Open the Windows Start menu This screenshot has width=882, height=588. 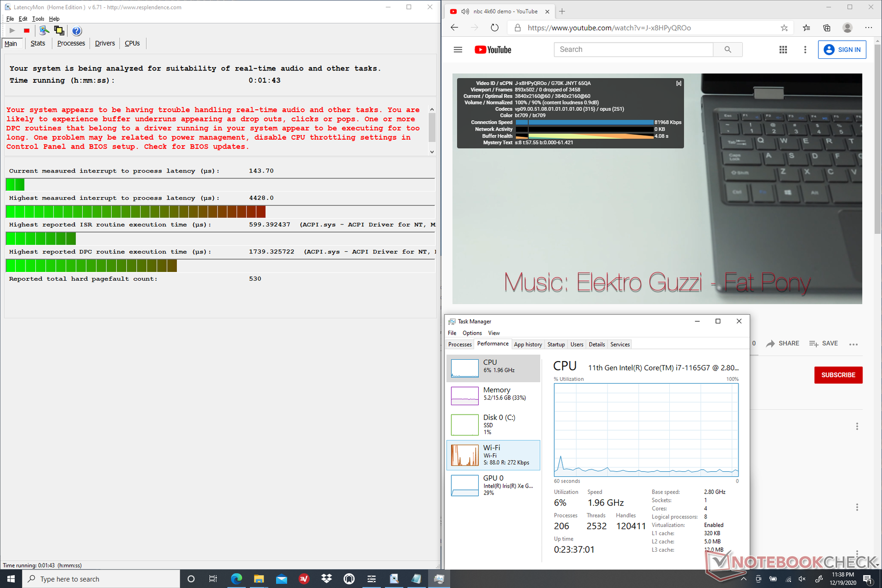tap(11, 579)
